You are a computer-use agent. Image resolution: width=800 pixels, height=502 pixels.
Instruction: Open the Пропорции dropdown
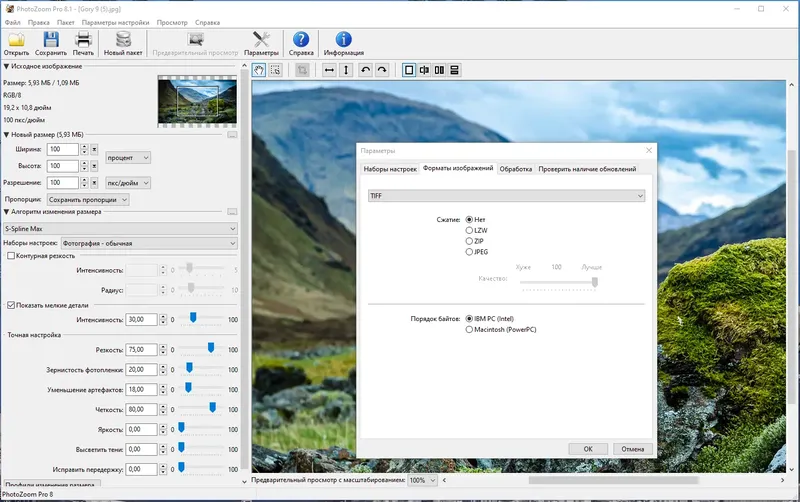click(x=88, y=199)
